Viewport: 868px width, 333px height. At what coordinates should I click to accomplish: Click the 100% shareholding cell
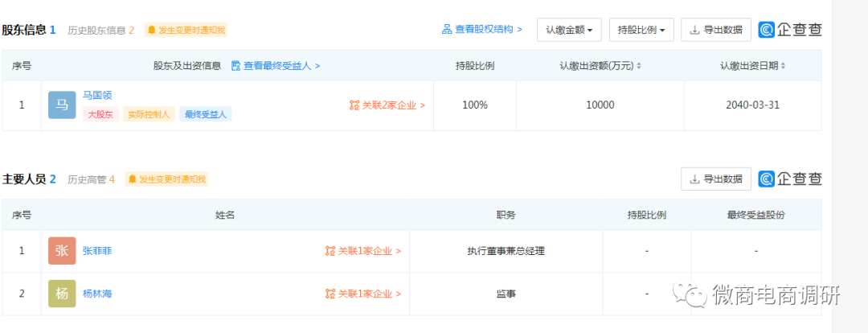[x=475, y=105]
